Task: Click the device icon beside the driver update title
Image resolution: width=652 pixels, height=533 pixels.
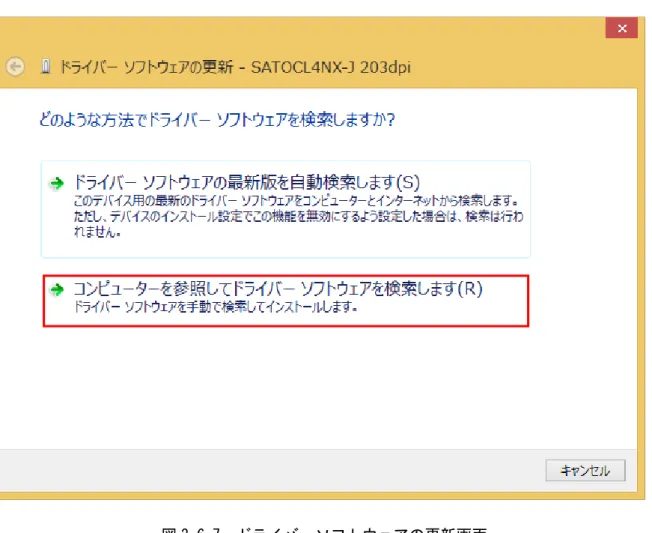Action: tap(46, 67)
